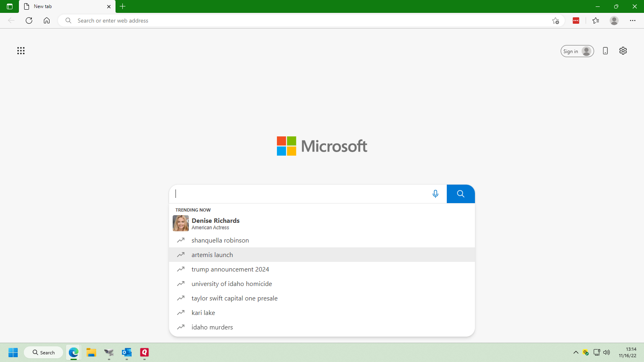The height and width of the screenshot is (362, 644).
Task: Open Denise Richards photo thumbnail
Action: 181,223
